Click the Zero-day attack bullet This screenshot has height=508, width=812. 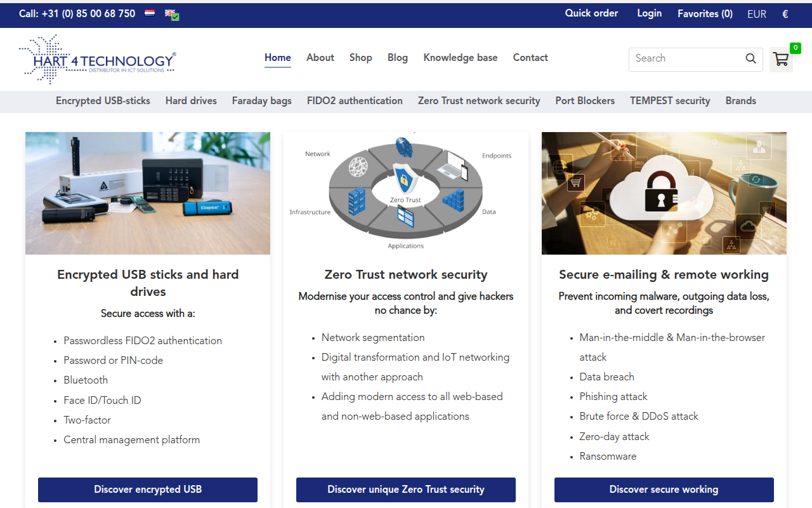615,437
